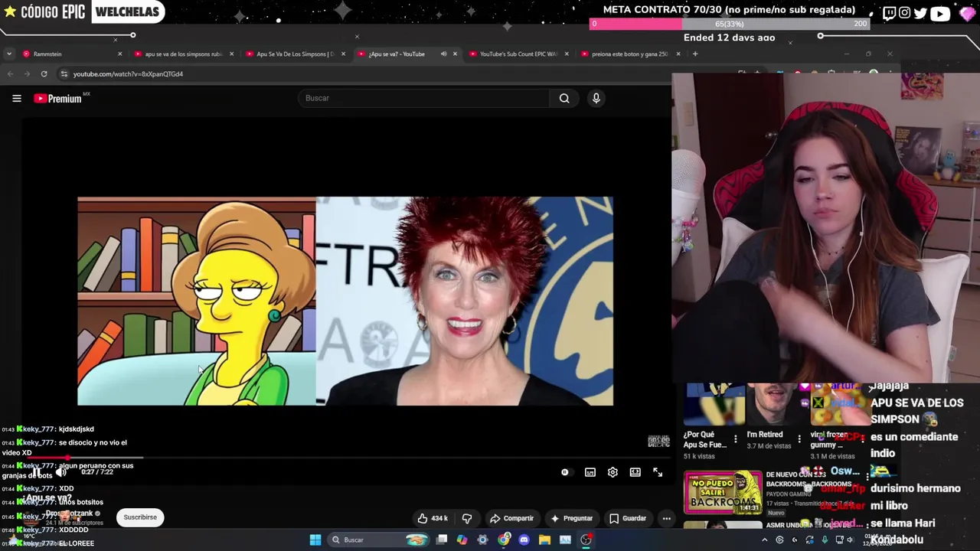980x551 pixels.
Task: Open options menu for "I'm Retired" video
Action: [799, 439]
